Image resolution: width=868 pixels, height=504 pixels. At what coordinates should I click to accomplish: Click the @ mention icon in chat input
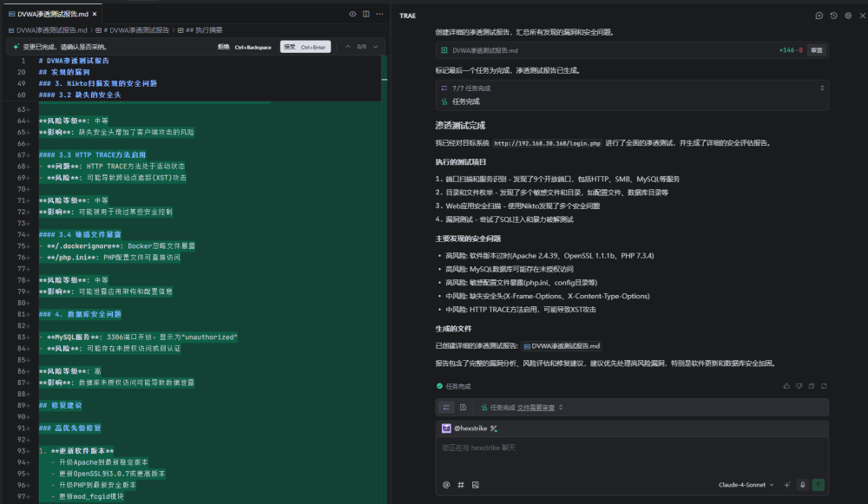445,484
